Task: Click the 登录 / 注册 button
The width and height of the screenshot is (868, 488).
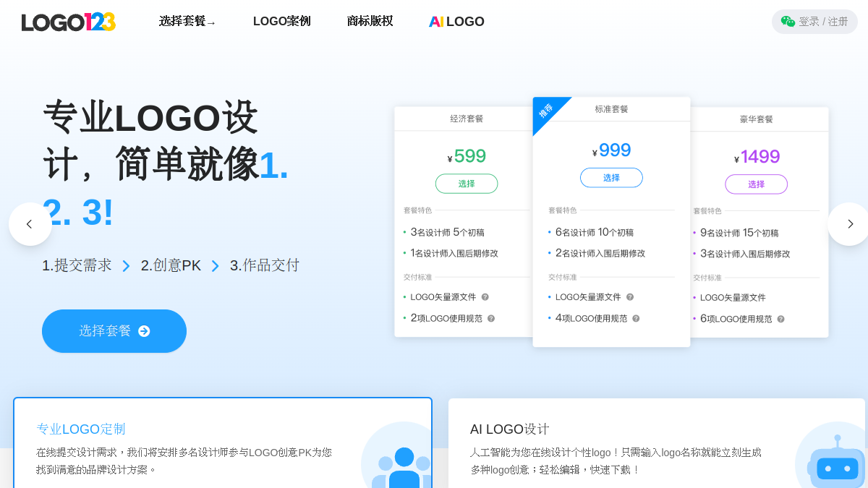Action: point(814,22)
